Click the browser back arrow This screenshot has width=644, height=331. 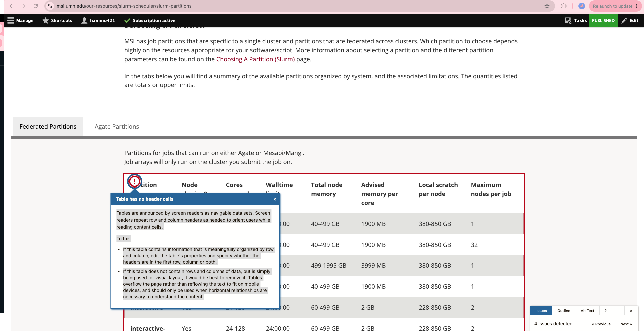[12, 6]
